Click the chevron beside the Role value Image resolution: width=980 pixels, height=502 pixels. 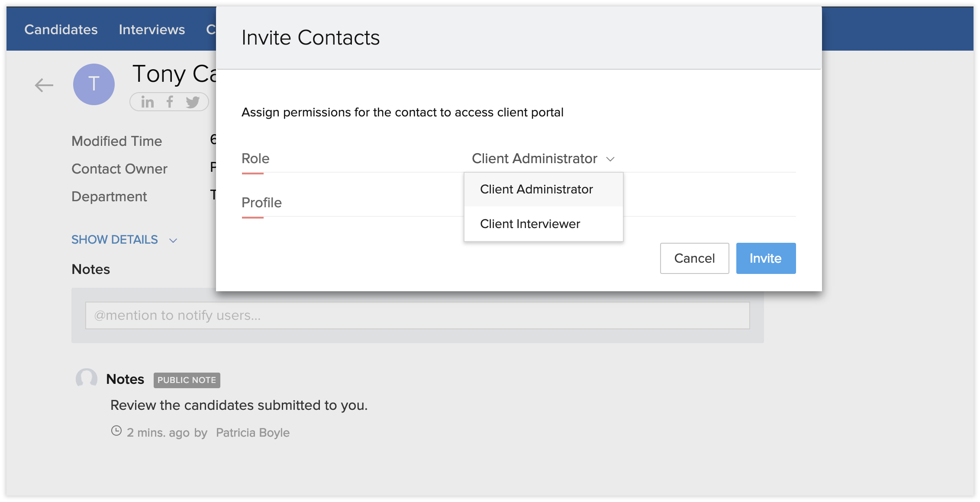point(610,159)
